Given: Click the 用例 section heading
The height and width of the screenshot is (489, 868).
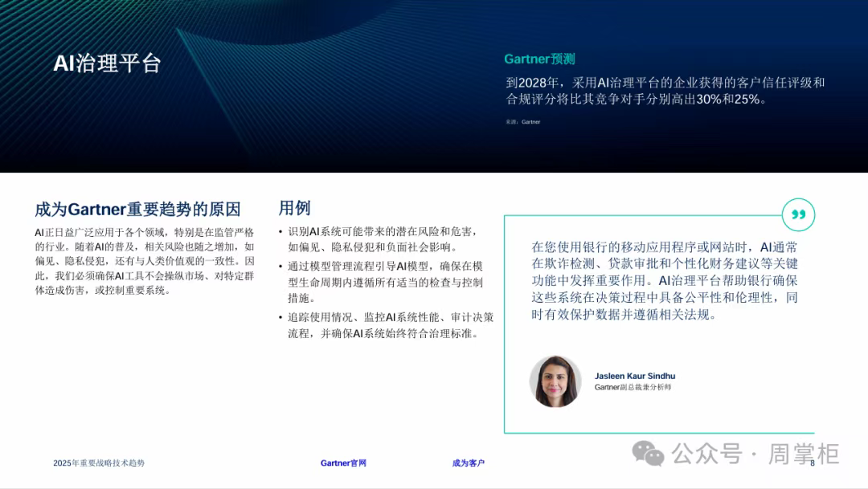Looking at the screenshot, I should point(294,208).
